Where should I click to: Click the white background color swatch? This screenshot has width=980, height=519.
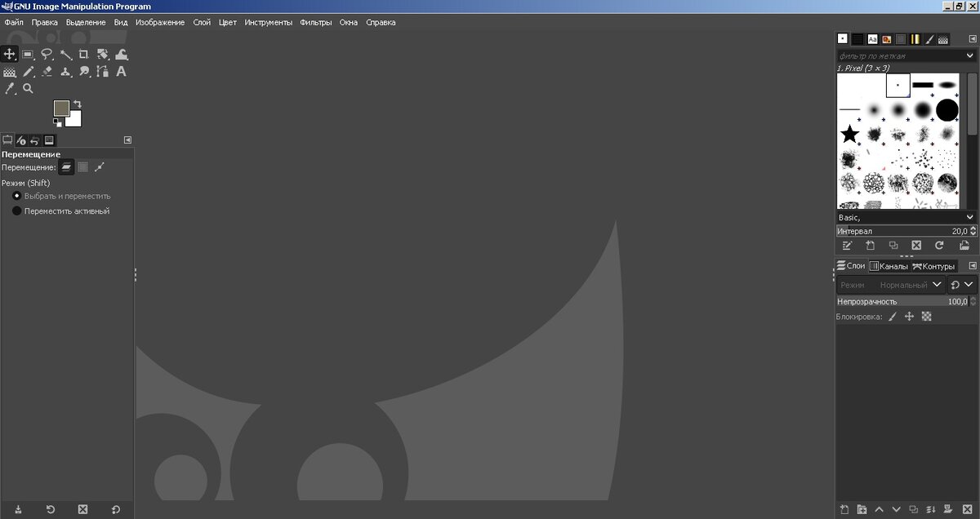[x=76, y=121]
